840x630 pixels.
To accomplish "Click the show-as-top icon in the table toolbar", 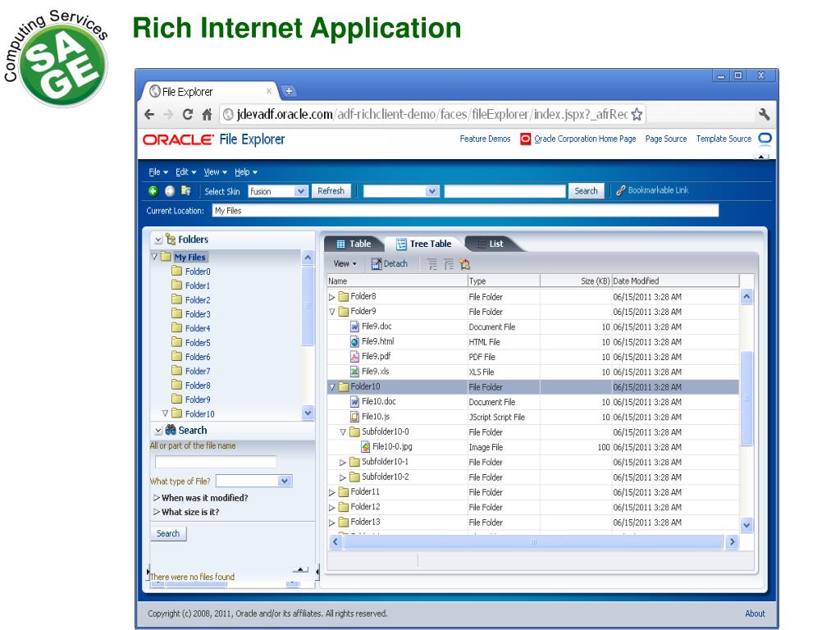I will (464, 264).
